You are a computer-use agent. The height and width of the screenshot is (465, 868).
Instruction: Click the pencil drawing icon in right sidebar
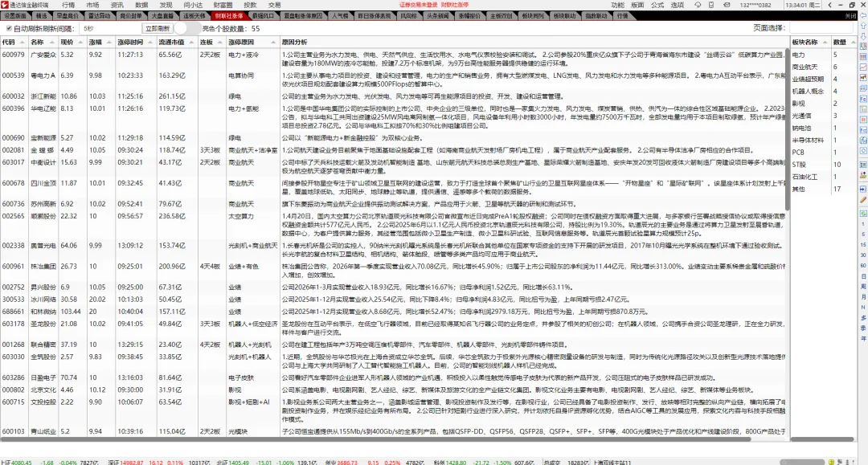[x=863, y=200]
